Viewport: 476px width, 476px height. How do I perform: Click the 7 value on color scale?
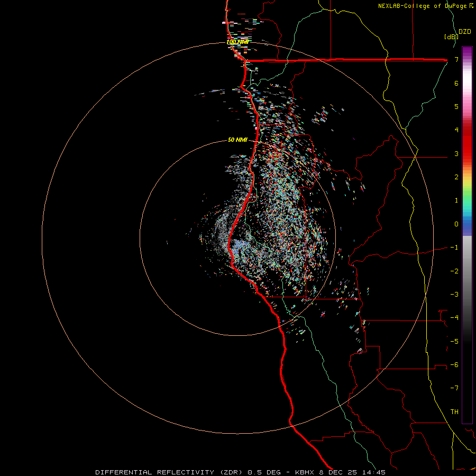pos(456,59)
